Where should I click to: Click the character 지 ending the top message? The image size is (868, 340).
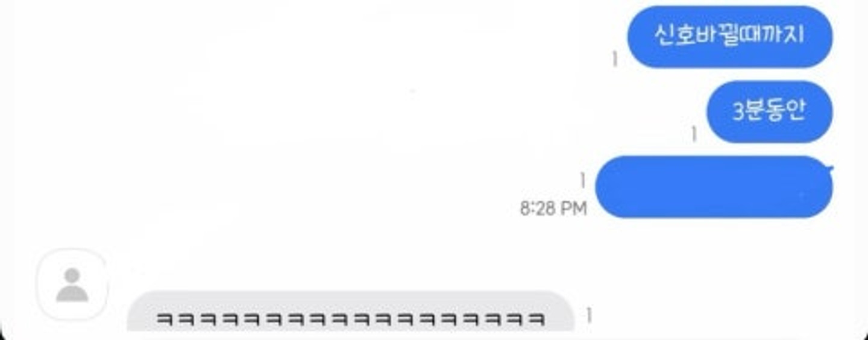tap(795, 34)
